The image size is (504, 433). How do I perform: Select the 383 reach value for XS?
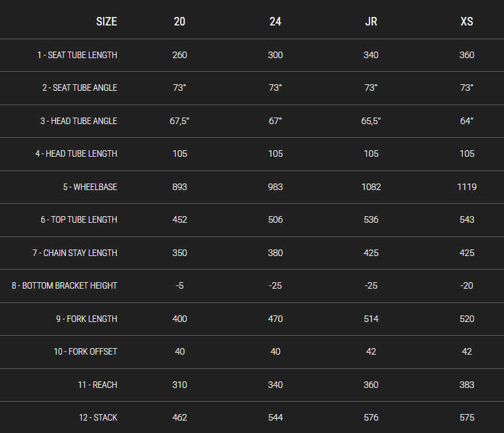[x=467, y=385]
